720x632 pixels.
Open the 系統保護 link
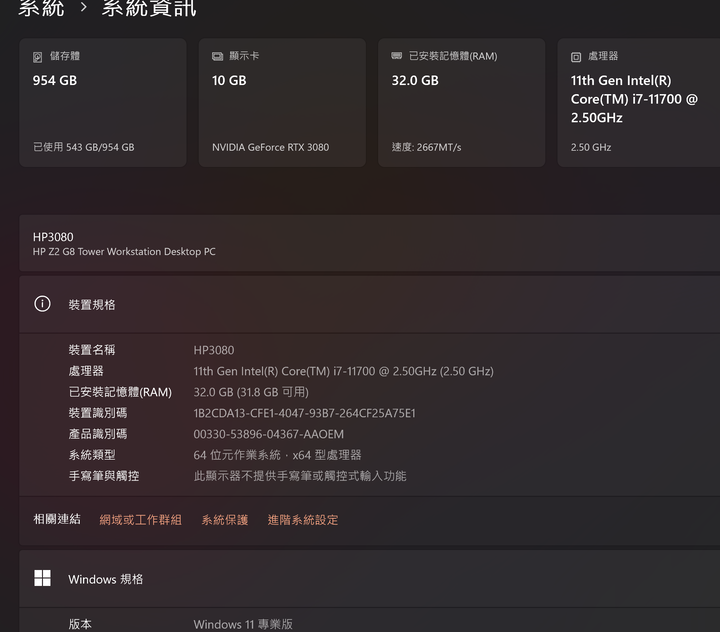tap(224, 520)
